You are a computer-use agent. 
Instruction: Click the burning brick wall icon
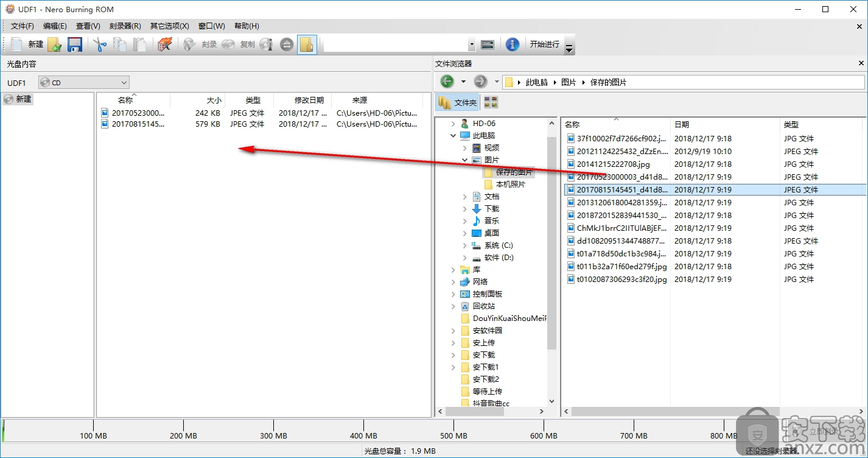click(x=164, y=44)
